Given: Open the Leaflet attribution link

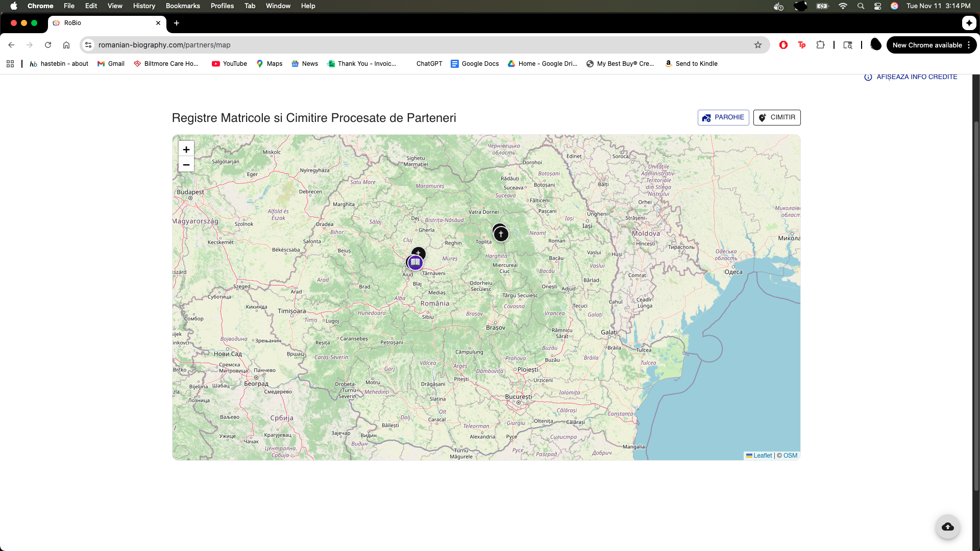Looking at the screenshot, I should point(762,456).
